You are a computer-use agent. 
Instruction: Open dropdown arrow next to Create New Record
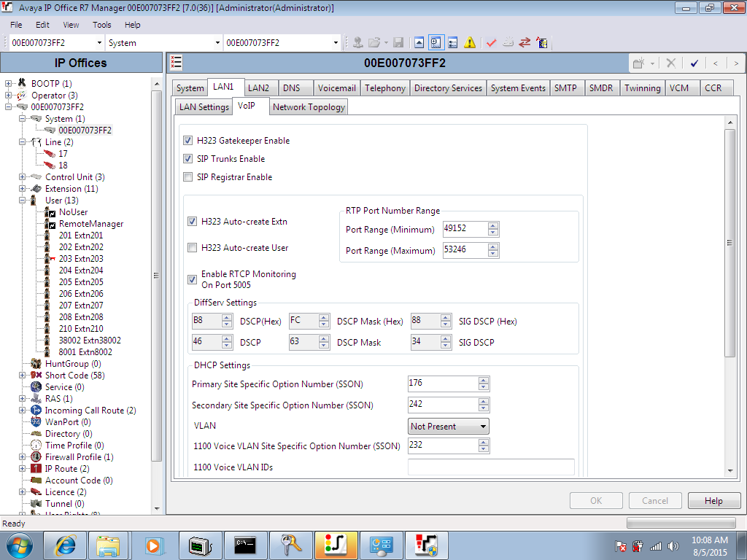click(x=652, y=63)
